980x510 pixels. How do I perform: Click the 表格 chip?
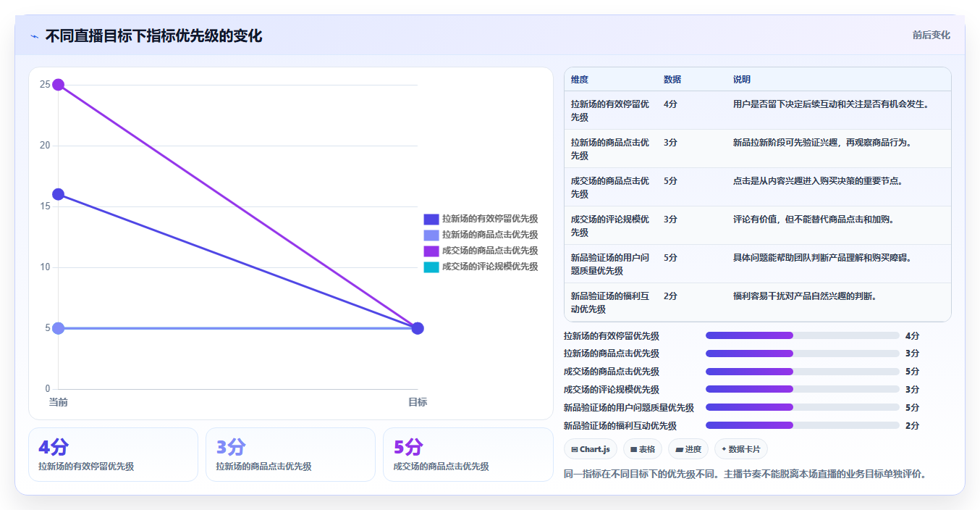pos(643,449)
